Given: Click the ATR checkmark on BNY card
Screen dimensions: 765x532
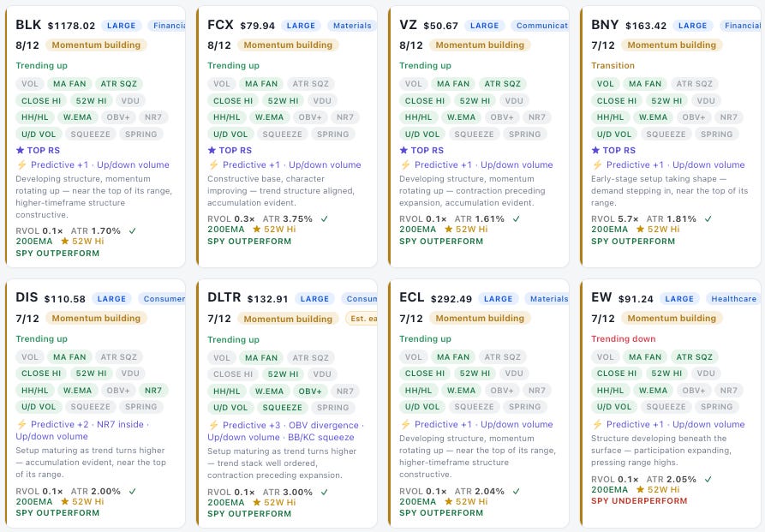Looking at the screenshot, I should click(x=708, y=219).
